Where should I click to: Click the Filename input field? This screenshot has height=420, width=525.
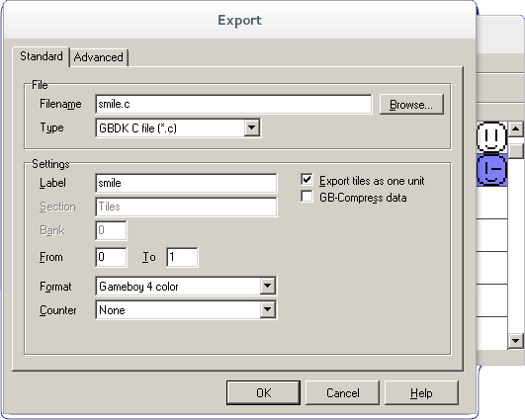point(233,104)
